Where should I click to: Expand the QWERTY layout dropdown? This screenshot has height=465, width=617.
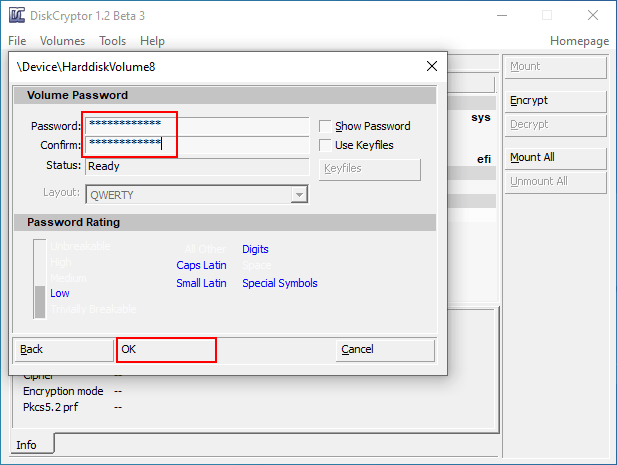tap(299, 195)
